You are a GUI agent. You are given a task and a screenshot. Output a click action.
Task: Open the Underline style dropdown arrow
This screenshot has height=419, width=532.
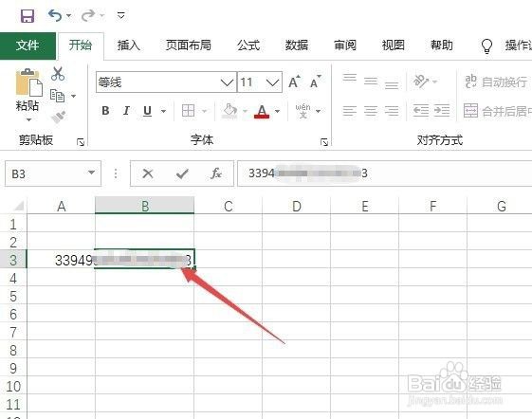click(163, 111)
